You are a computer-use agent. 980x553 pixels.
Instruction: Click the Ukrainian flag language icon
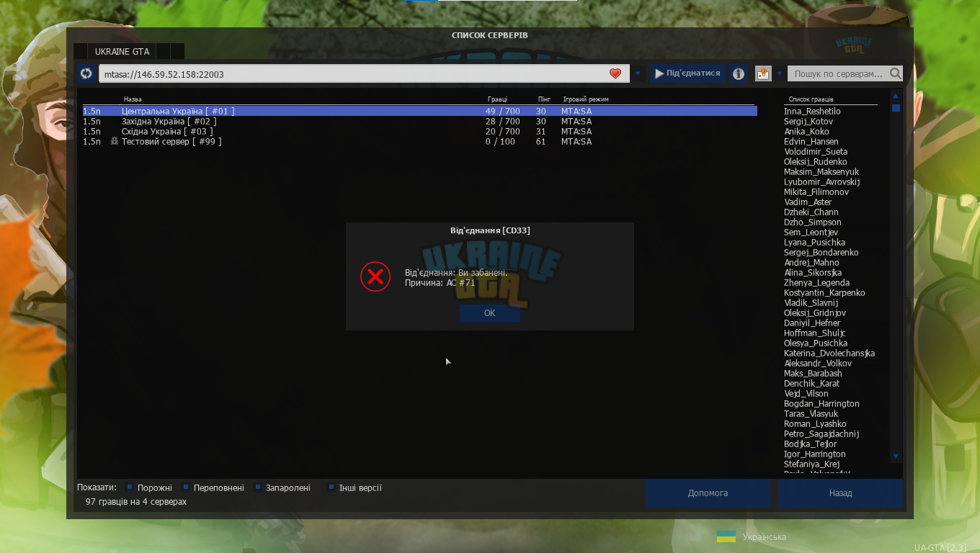(x=726, y=536)
